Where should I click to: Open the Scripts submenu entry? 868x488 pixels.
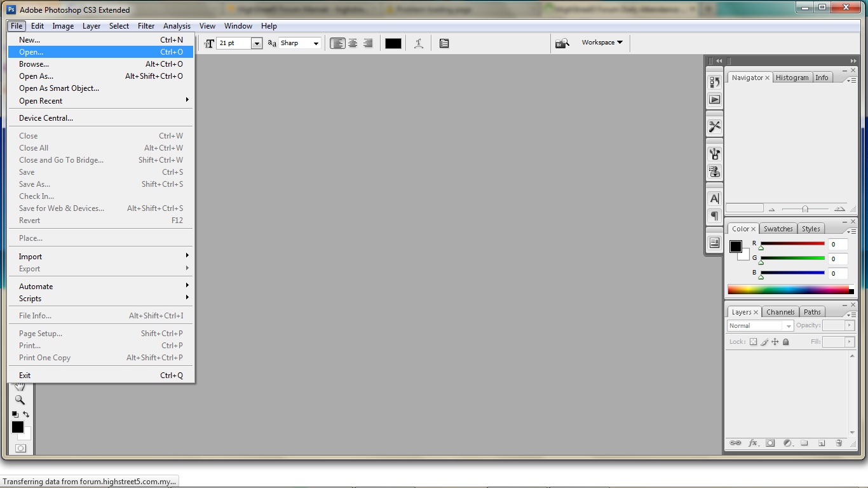(x=100, y=298)
